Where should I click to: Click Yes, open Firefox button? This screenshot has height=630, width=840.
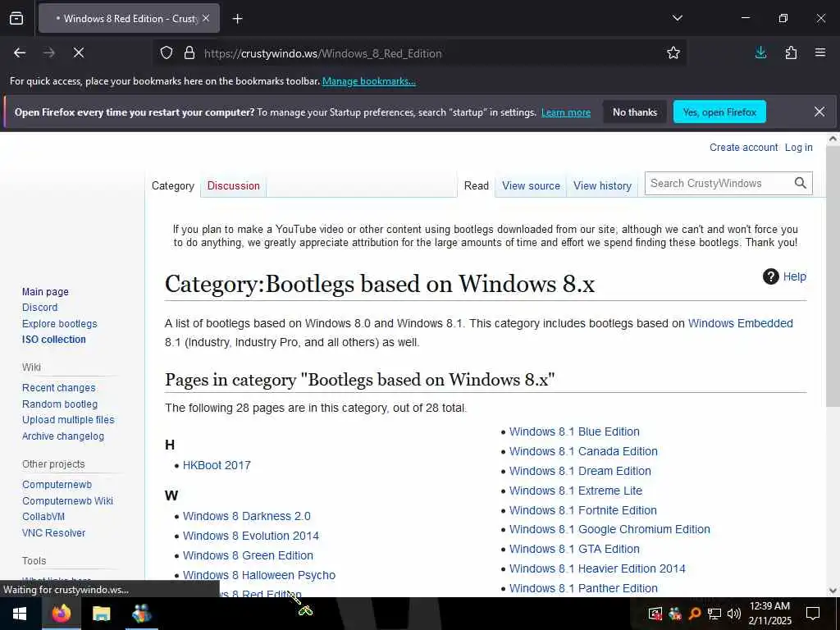[x=719, y=112]
